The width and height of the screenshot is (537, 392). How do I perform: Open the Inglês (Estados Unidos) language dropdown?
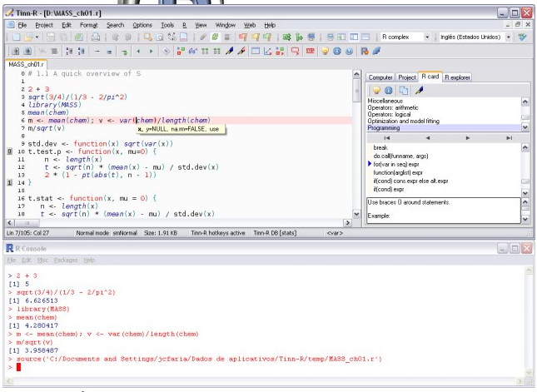pyautogui.click(x=509, y=37)
